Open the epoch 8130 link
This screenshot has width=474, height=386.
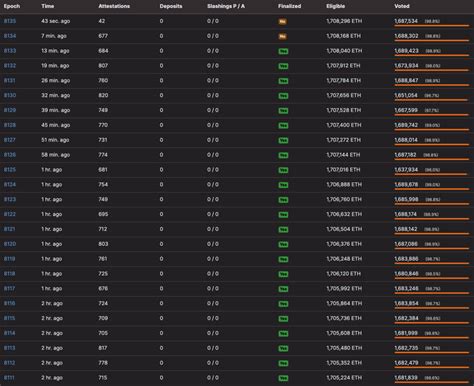(10, 95)
